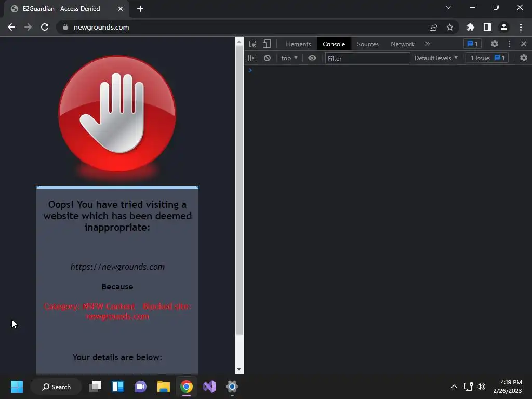
Task: Click the page scrollbar down arrow
Action: (239, 369)
